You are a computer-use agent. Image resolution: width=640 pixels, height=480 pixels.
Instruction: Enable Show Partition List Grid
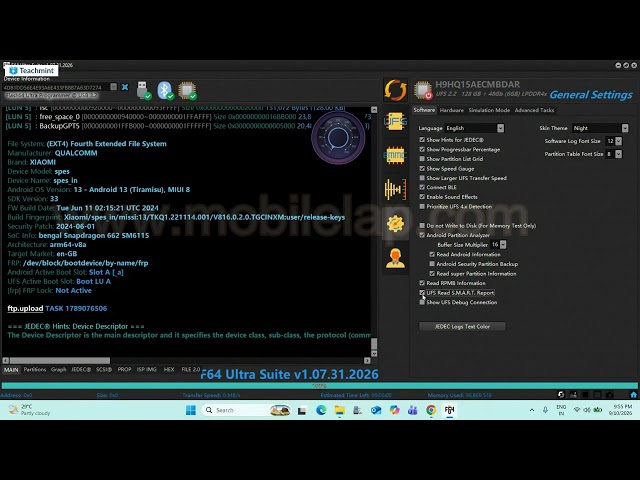tap(422, 159)
